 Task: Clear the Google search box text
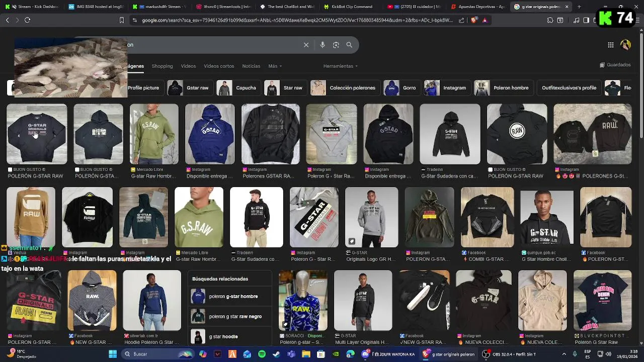pyautogui.click(x=306, y=45)
